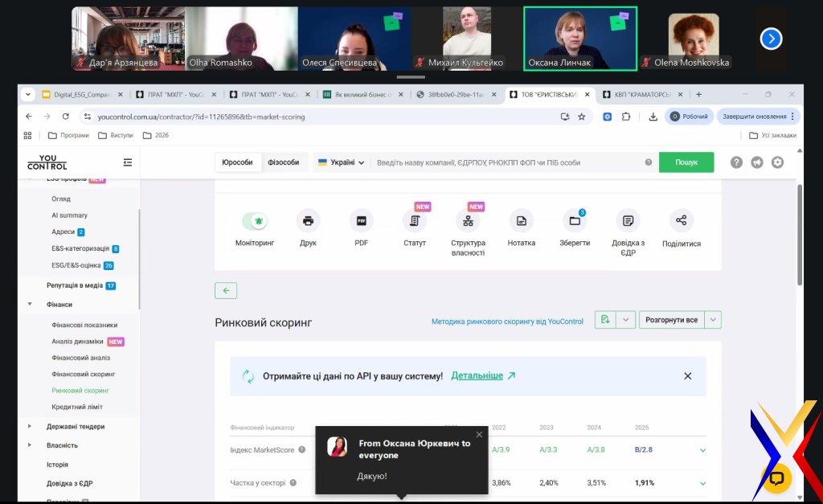The width and height of the screenshot is (823, 504).
Task: Click the Нотатка note icon
Action: pyautogui.click(x=522, y=221)
